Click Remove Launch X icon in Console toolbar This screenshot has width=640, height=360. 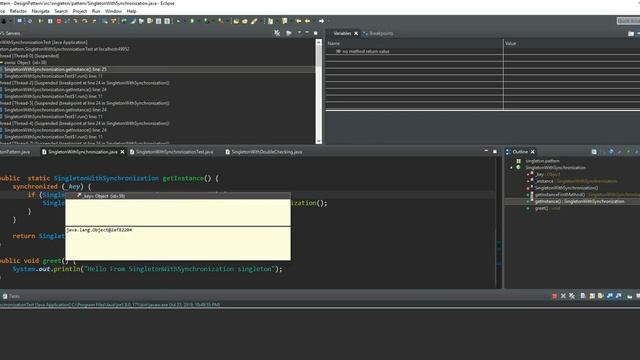(563, 296)
